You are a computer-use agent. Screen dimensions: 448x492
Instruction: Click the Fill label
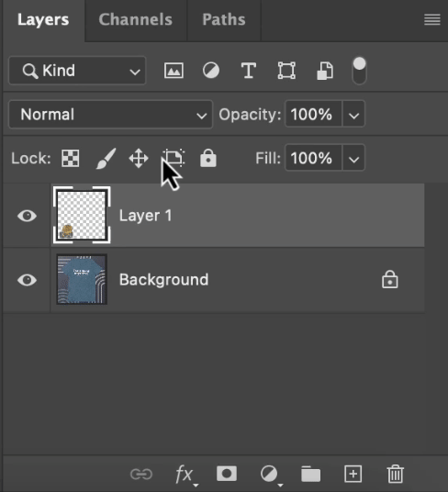tap(268, 158)
